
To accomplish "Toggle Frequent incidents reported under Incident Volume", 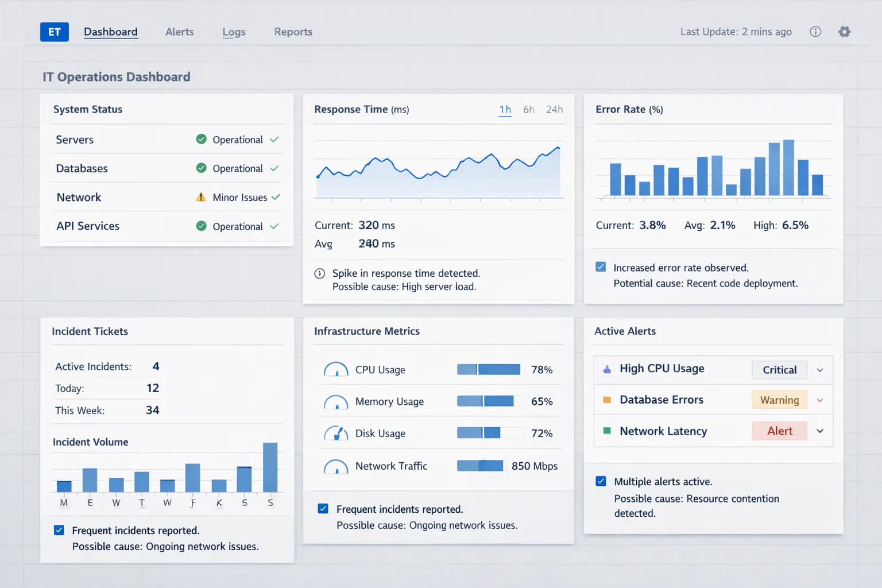I will pos(59,529).
